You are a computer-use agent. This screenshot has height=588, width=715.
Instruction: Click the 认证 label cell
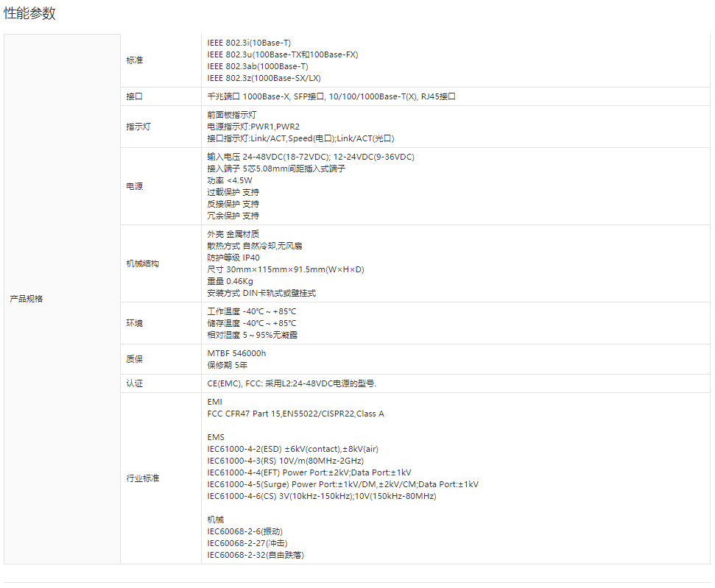[135, 383]
